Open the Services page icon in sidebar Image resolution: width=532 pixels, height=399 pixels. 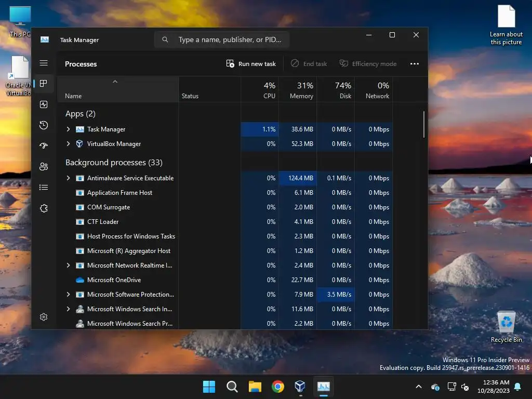click(44, 208)
